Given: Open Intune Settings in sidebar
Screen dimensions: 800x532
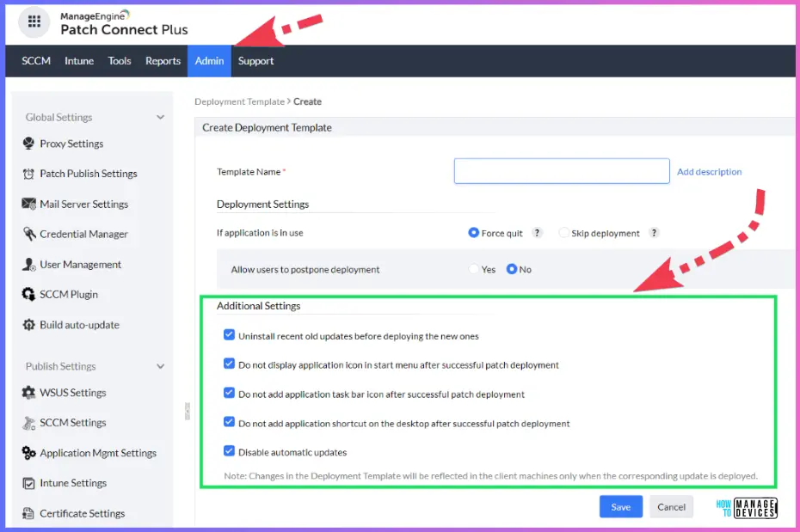Looking at the screenshot, I should click(x=73, y=483).
